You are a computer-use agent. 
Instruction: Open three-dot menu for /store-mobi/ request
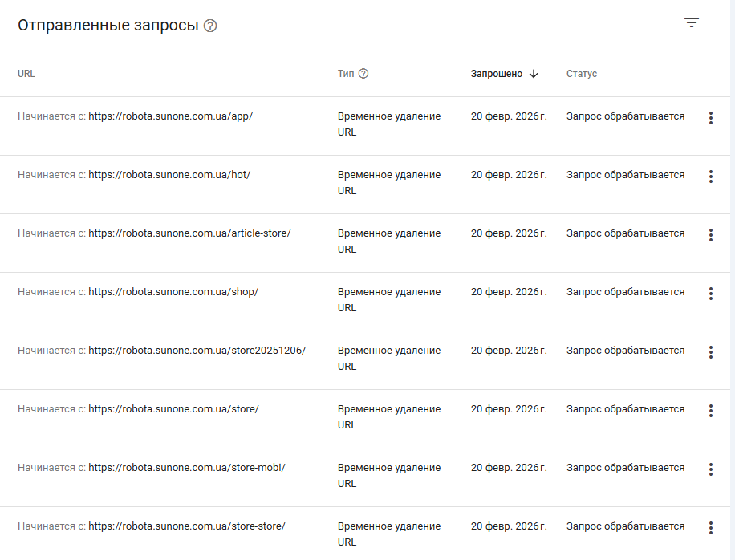pyautogui.click(x=710, y=469)
